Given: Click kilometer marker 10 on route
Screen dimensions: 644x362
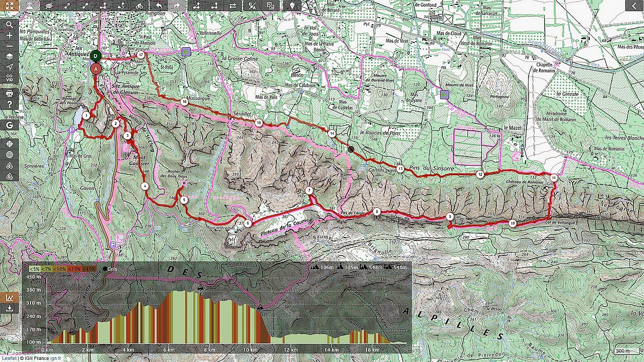Looking at the screenshot, I should coord(513,223).
